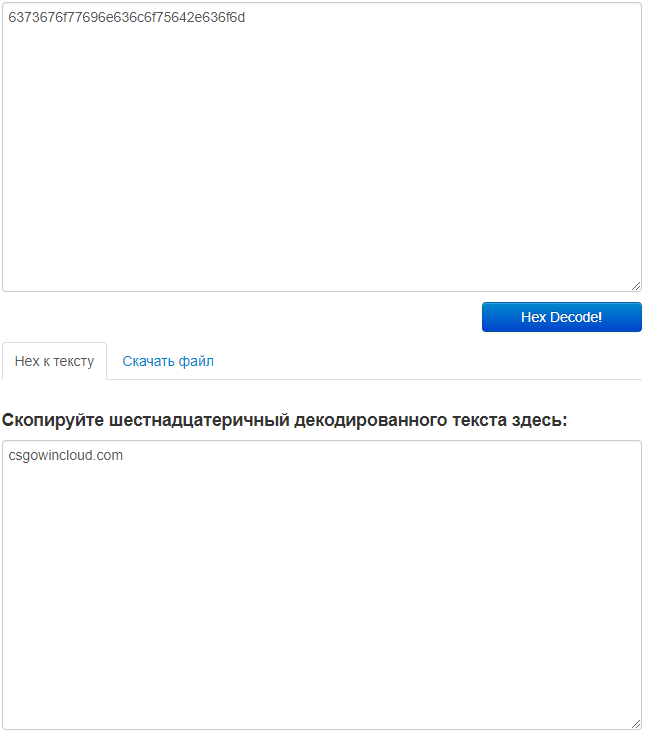Place cursor after csgowincloud.com in output
Image resolution: width=645 pixels, height=730 pixels.
click(x=124, y=455)
